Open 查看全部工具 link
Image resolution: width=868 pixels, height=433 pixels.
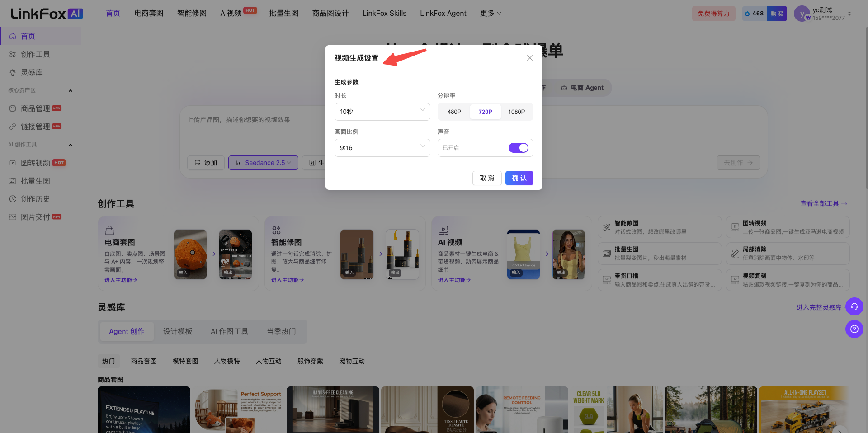tap(824, 203)
